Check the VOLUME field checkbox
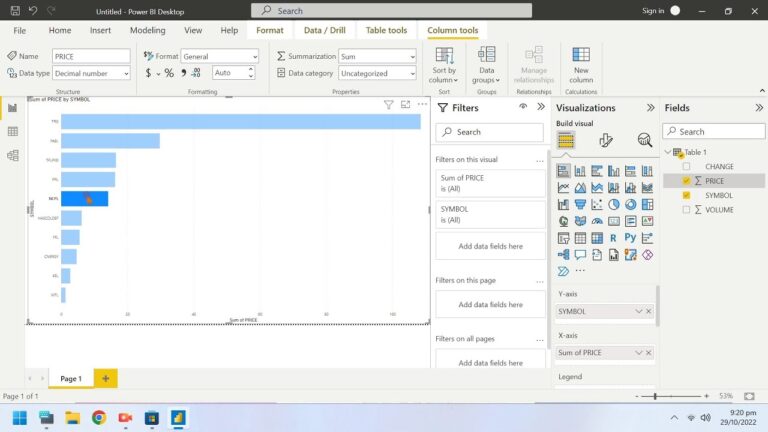The image size is (768, 432). tap(686, 210)
